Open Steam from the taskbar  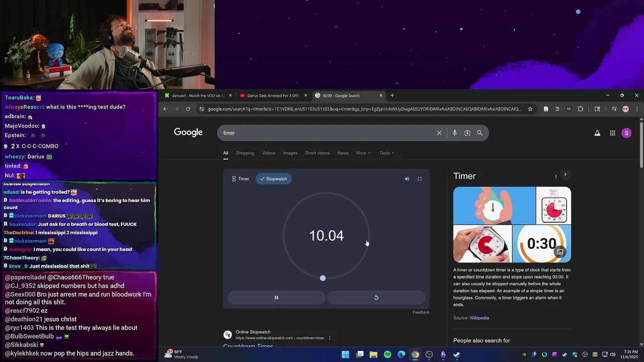pos(457,354)
